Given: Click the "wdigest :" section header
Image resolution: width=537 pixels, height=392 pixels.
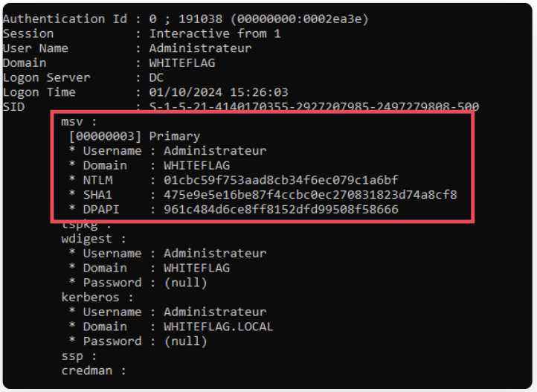Looking at the screenshot, I should pyautogui.click(x=93, y=239).
